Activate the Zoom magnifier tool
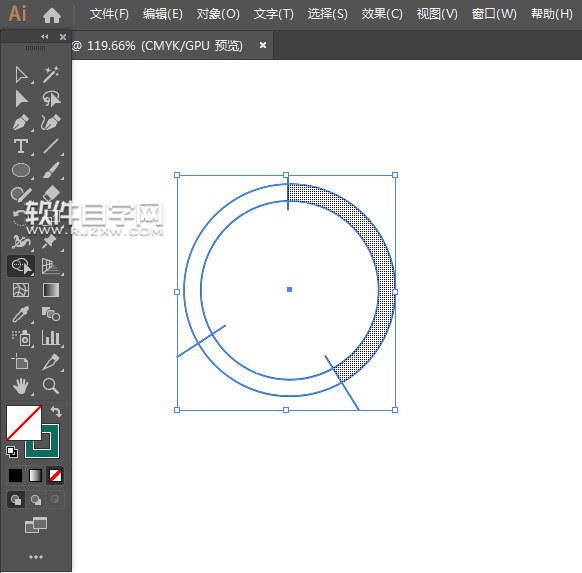The height and width of the screenshot is (573, 582). coord(51,386)
